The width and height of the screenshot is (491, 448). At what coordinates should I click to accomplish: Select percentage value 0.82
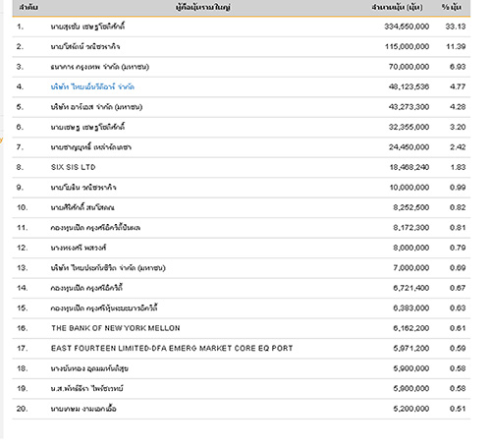(458, 207)
